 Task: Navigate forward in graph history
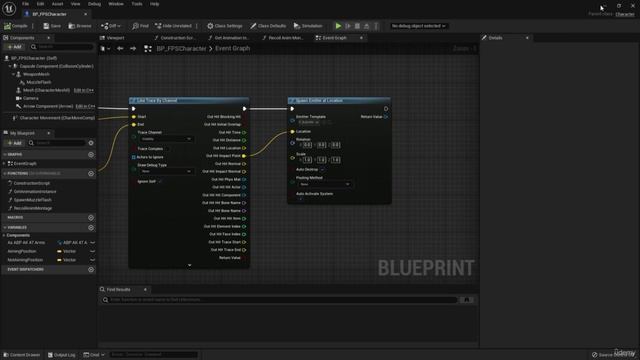(133, 49)
